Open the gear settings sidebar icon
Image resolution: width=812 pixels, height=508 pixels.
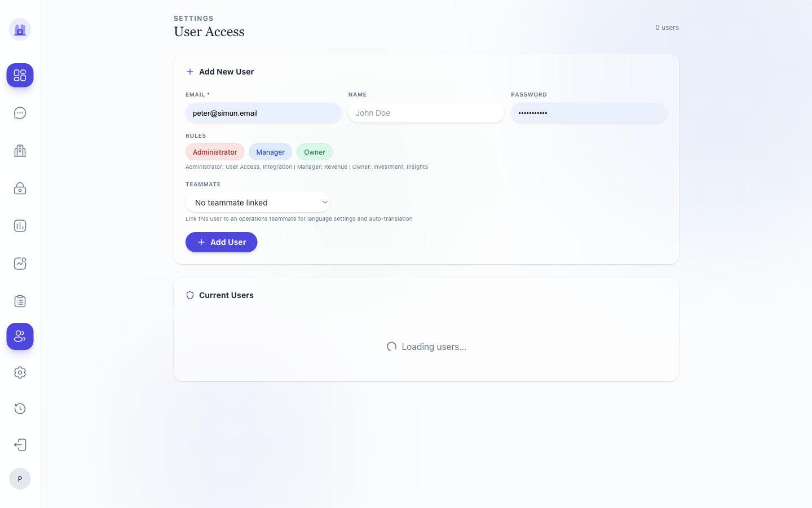pyautogui.click(x=20, y=373)
